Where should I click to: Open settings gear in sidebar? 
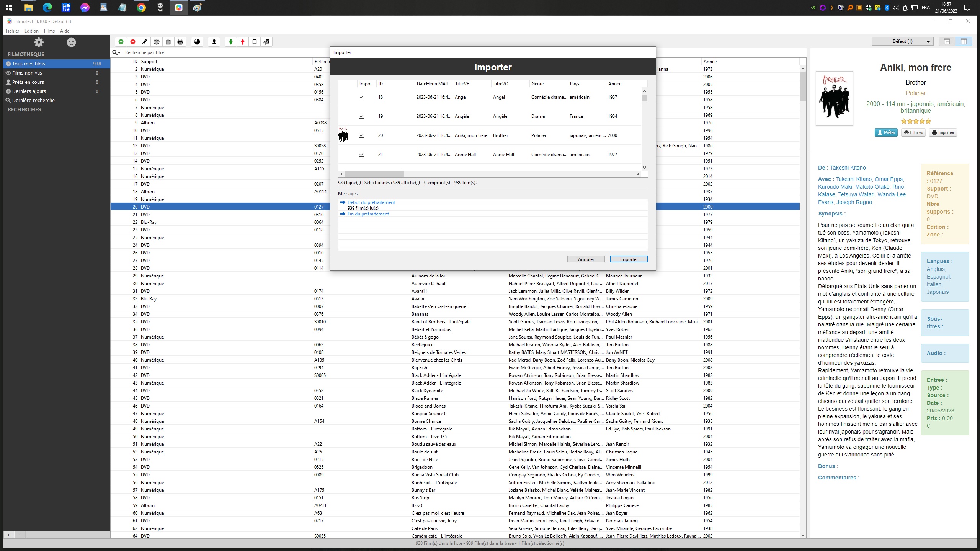39,42
